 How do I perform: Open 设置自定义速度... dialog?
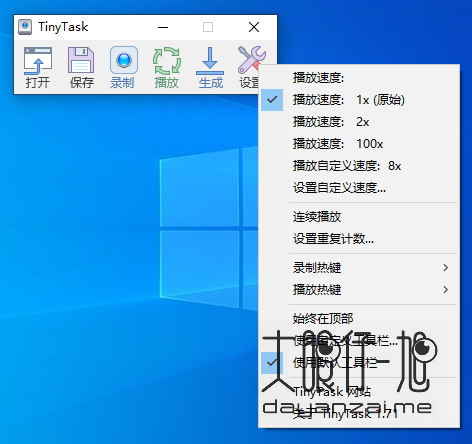(359, 188)
